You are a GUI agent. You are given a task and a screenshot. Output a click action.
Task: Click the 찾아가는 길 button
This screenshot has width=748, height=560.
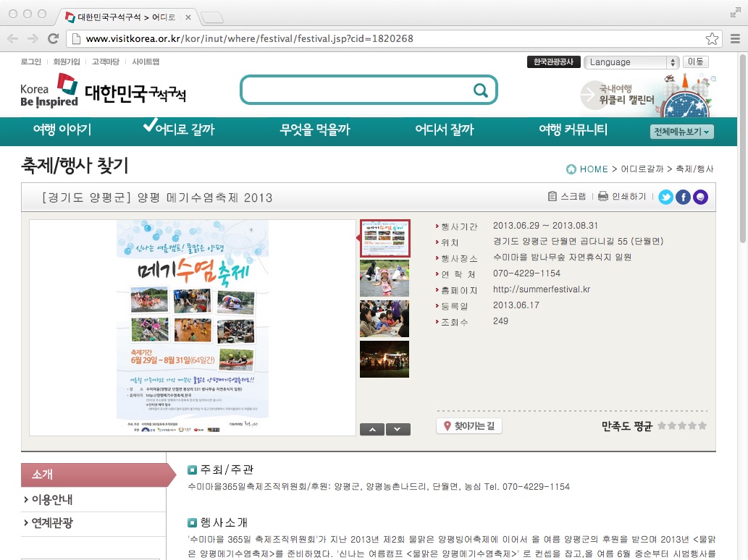[469, 425]
